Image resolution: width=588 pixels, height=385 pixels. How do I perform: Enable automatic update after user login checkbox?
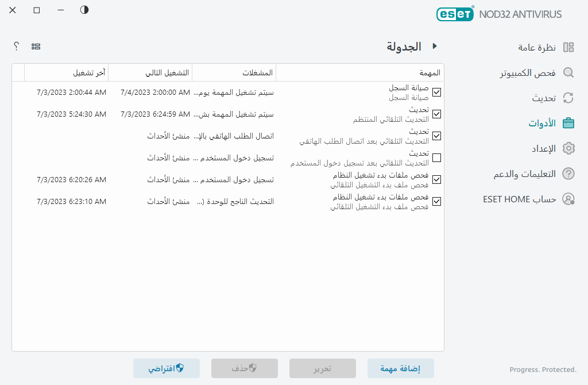(436, 157)
